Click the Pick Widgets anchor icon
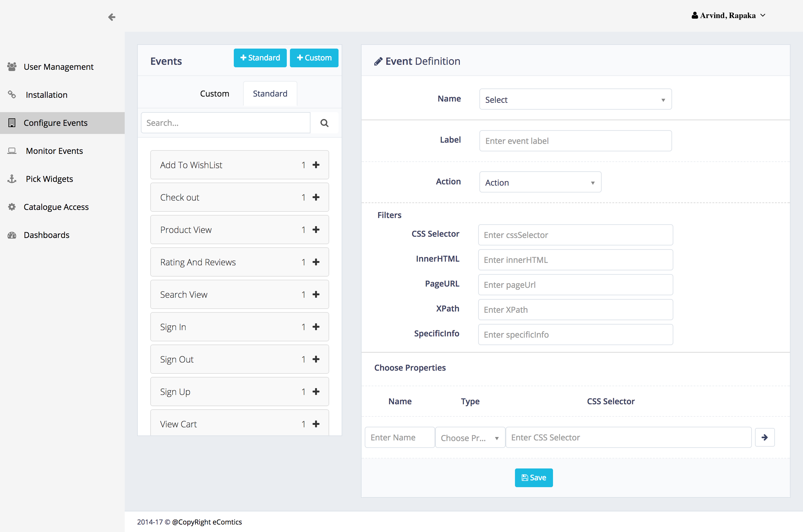Viewport: 803px width, 532px height. pos(12,178)
